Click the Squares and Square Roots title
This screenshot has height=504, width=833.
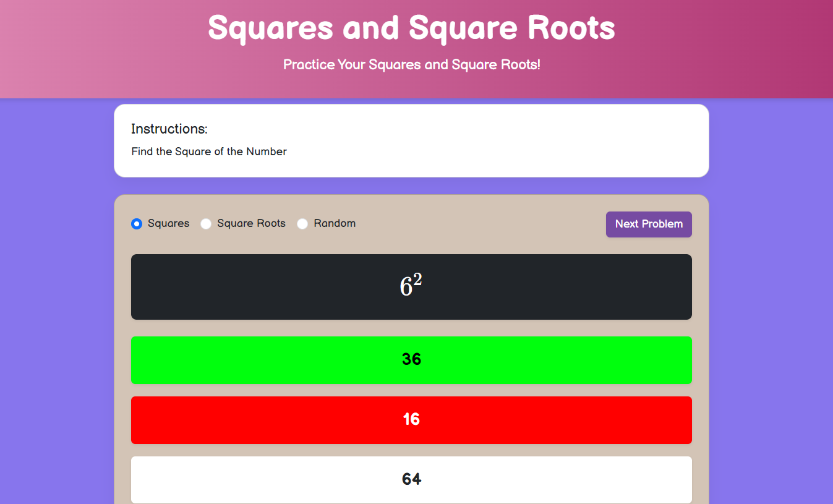tap(411, 28)
